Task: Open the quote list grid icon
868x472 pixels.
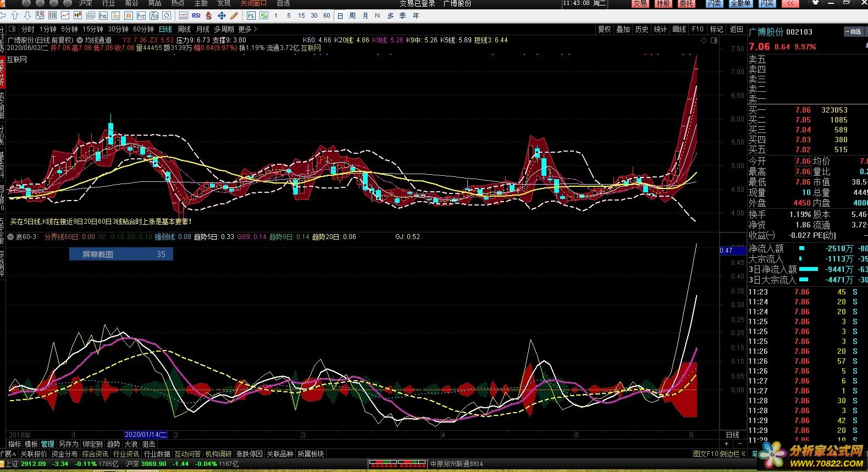Action: (x=53, y=15)
